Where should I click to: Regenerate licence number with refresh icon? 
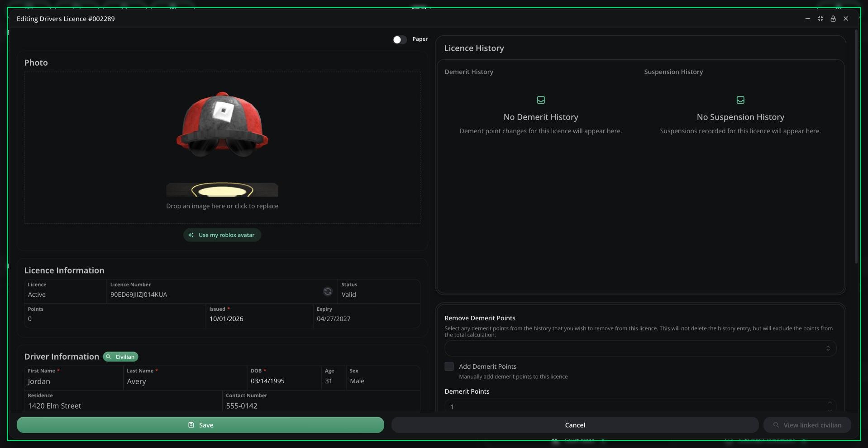pyautogui.click(x=328, y=291)
